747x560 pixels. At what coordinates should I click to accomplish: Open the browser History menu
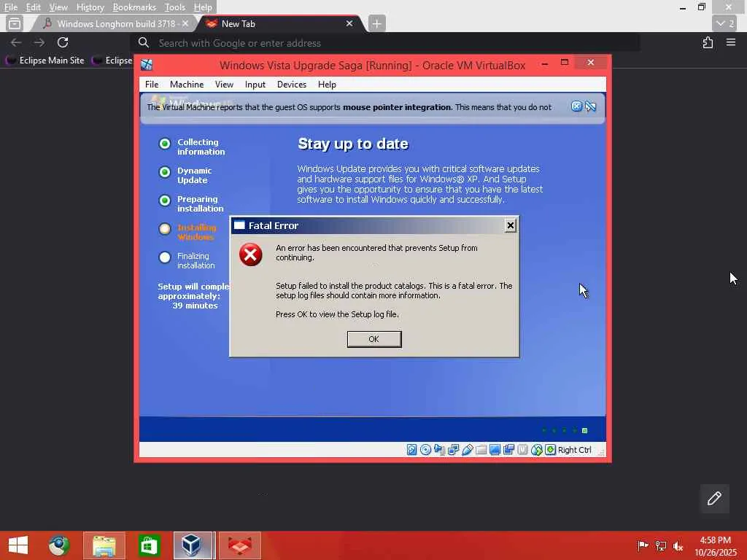pos(90,7)
